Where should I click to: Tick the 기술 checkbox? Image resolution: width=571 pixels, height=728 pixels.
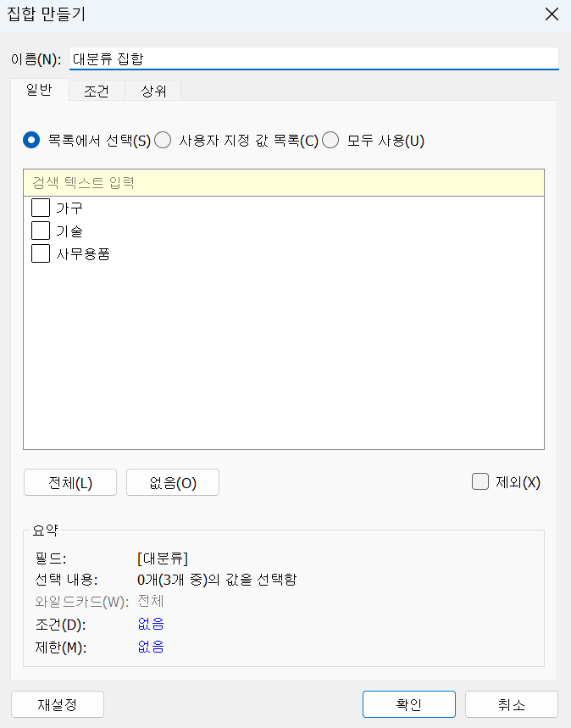(41, 231)
